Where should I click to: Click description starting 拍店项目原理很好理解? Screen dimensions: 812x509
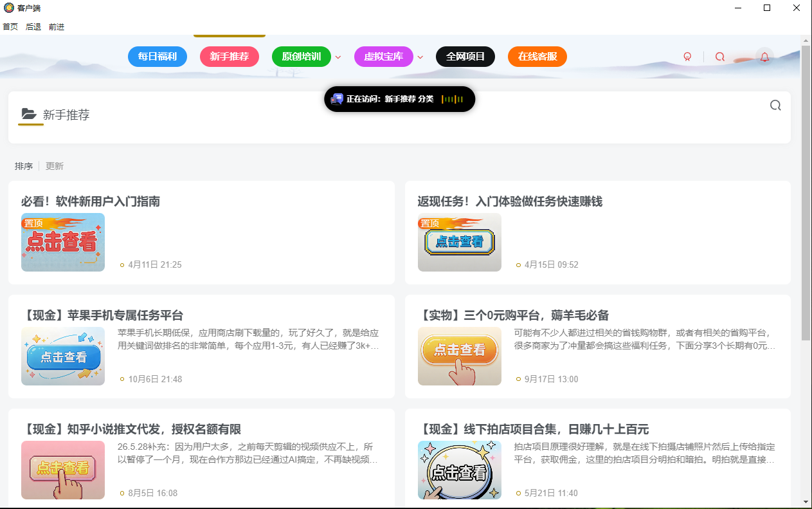(645, 453)
